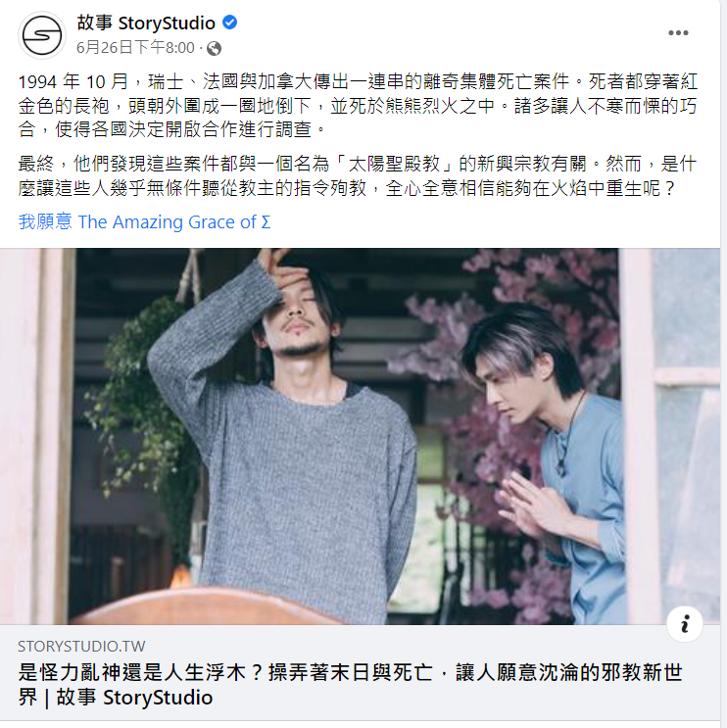Image resolution: width=727 pixels, height=728 pixels.
Task: Click the link info "i" icon
Action: coord(685,624)
